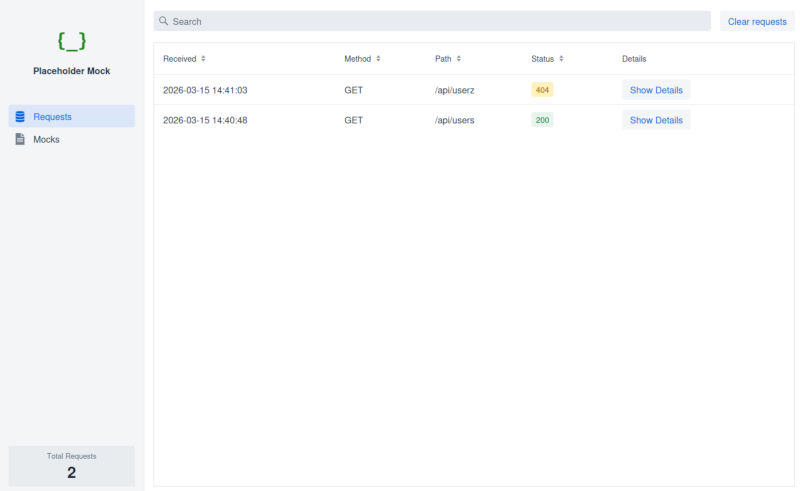Click the Mocks document icon in sidebar
The height and width of the screenshot is (491, 800).
click(20, 139)
